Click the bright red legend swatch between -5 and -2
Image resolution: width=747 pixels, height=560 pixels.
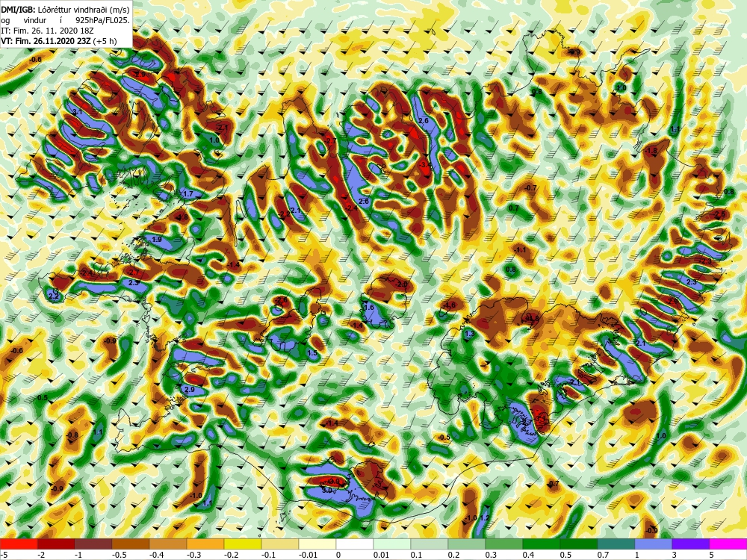click(x=19, y=544)
